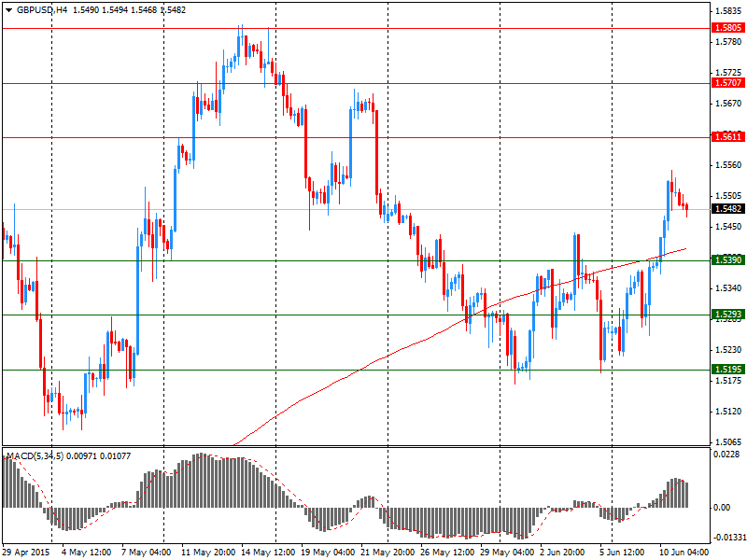The image size is (747, 560).
Task: Select the 1.5293 green support level label
Action: 728,315
